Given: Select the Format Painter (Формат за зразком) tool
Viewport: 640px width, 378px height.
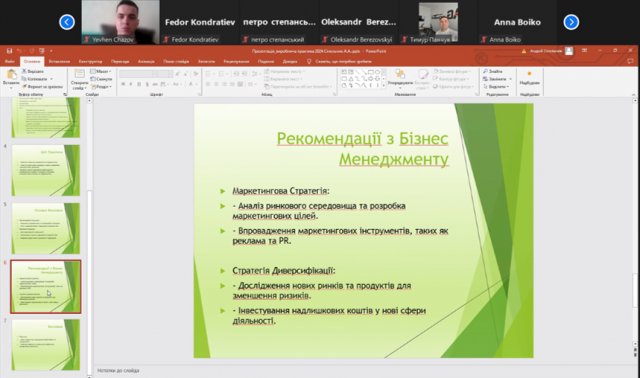Looking at the screenshot, I should click(x=42, y=87).
